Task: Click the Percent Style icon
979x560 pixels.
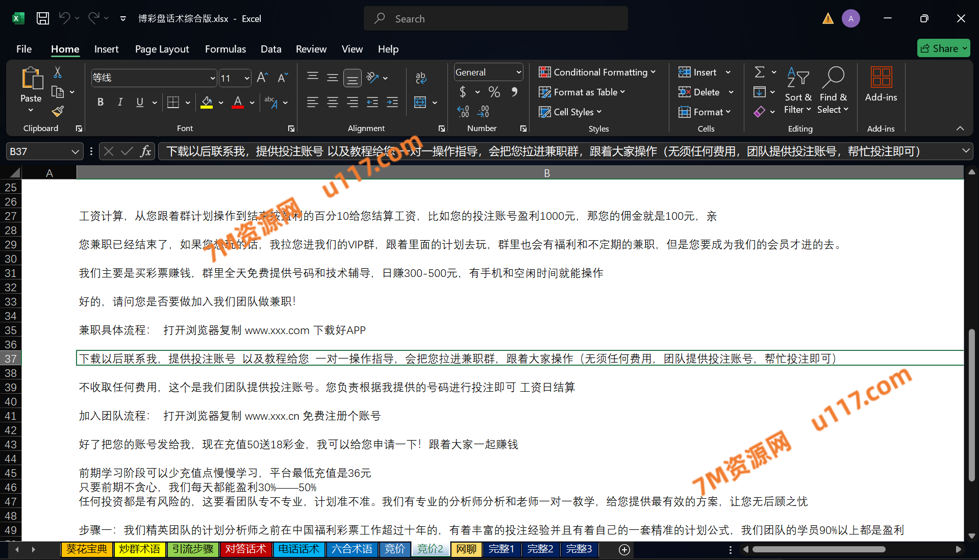Action: [494, 92]
